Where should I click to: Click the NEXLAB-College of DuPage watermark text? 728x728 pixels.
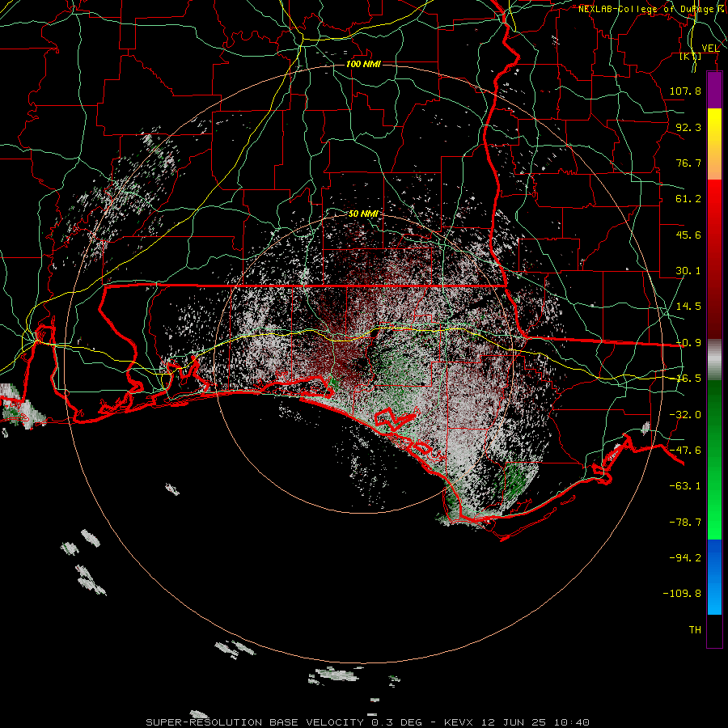tap(653, 9)
